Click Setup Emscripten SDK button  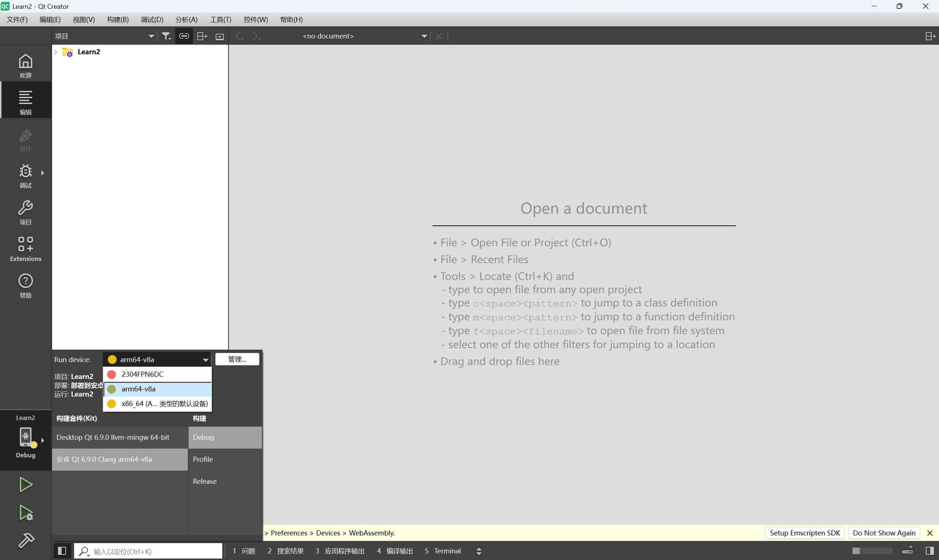tap(805, 533)
